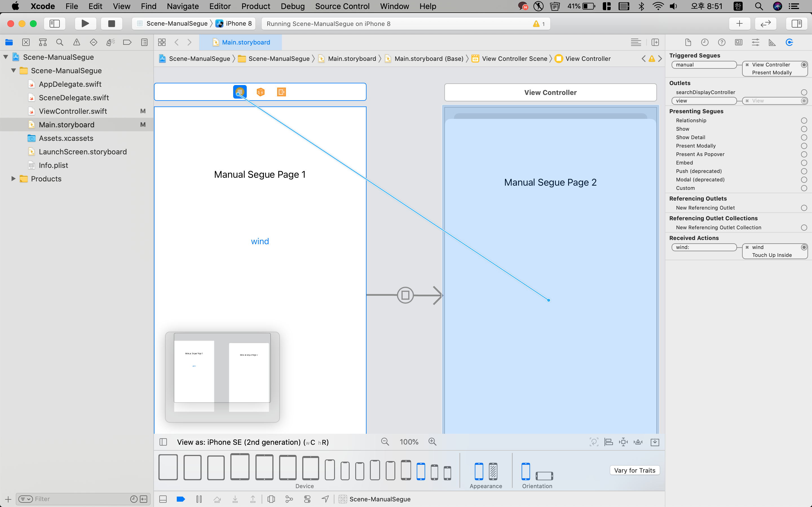Click the Stop button in toolbar
This screenshot has width=812, height=507.
(111, 23)
